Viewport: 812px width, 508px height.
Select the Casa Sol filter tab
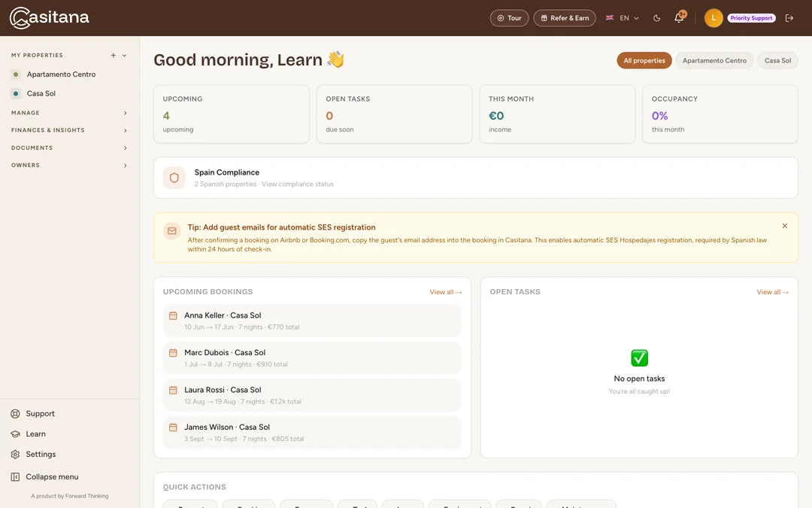pos(777,61)
